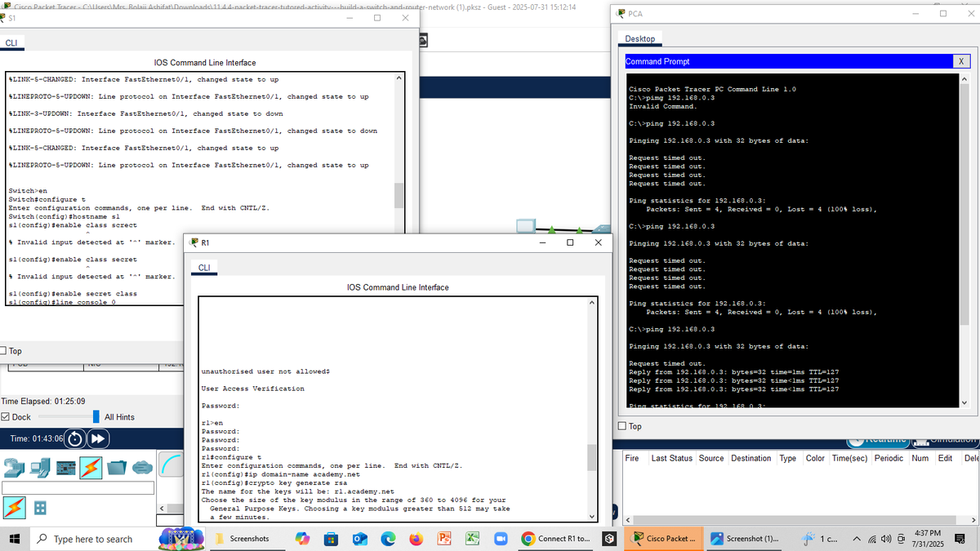Switch to Chrome 'Connect R1 to...' taskbar window
Viewport: 980px width, 551px height.
[558, 539]
